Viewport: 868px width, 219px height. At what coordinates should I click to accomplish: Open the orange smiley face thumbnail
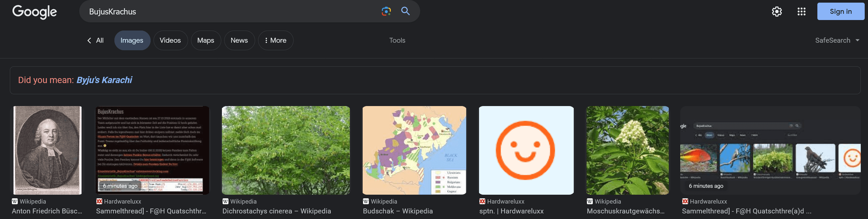pyautogui.click(x=526, y=150)
